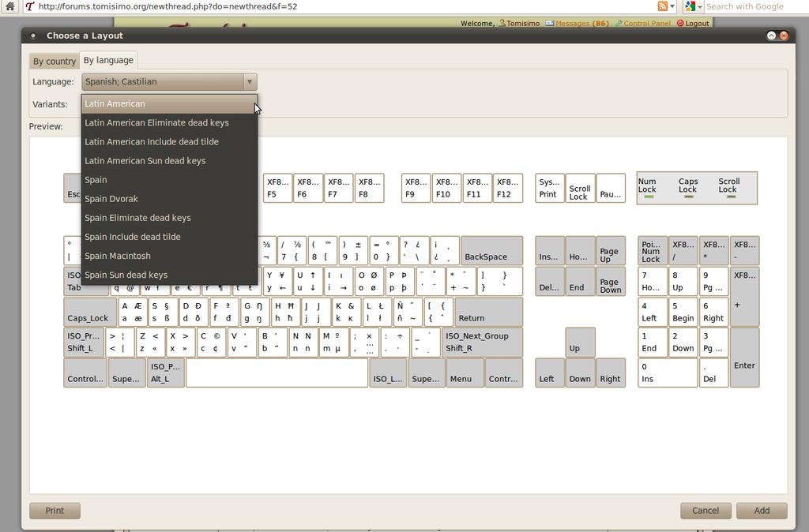Click the Tomisimo username link

523,24
